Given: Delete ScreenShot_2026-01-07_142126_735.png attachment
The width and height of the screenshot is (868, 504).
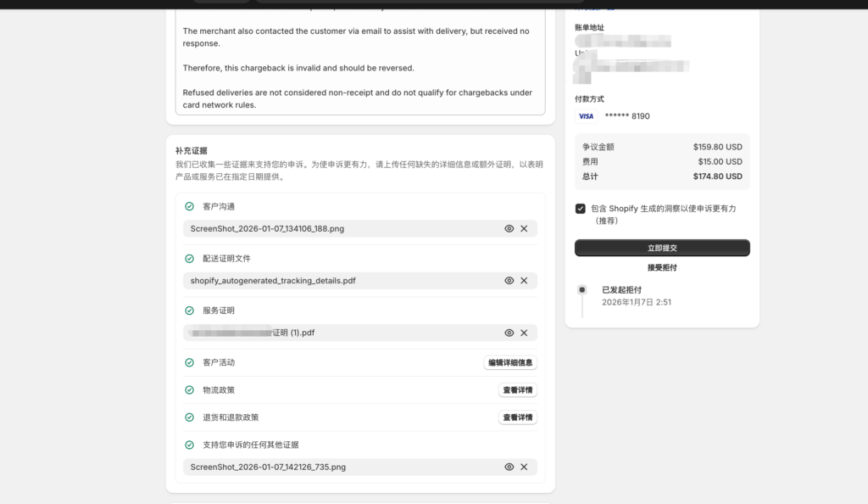Looking at the screenshot, I should tap(525, 467).
